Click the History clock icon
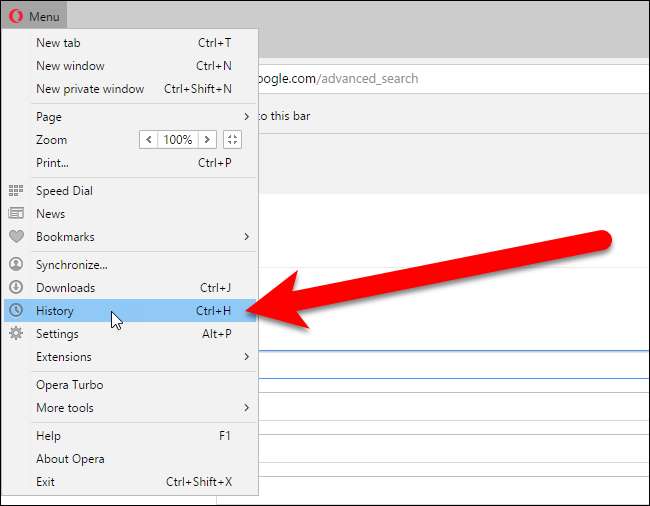Viewport: 650px width, 506px height. (16, 311)
